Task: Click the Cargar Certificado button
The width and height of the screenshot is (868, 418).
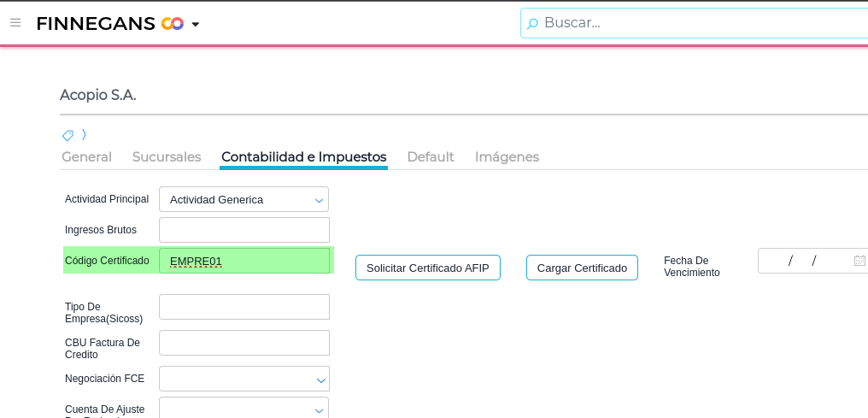Action: click(x=582, y=268)
